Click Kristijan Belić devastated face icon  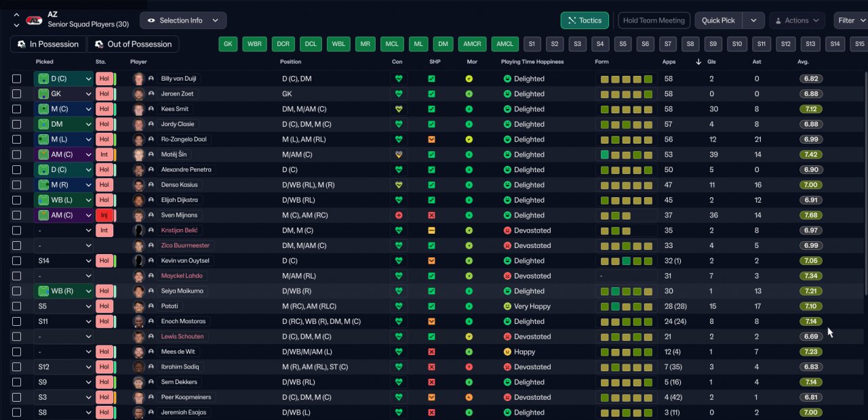[507, 230]
